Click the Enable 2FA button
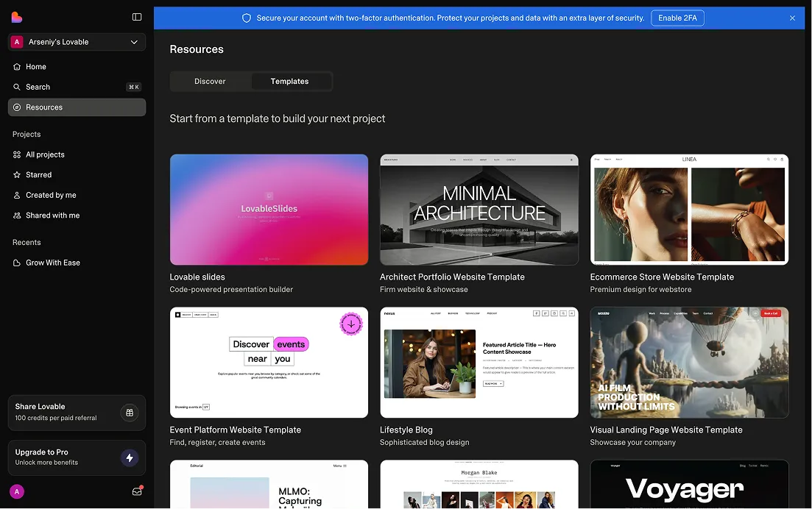The height and width of the screenshot is (509, 812). 677,18
